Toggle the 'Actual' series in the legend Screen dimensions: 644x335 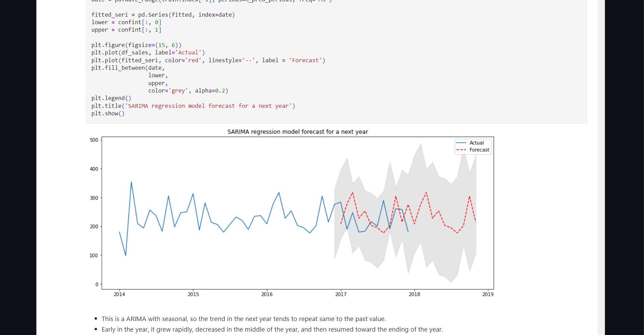[x=476, y=143]
